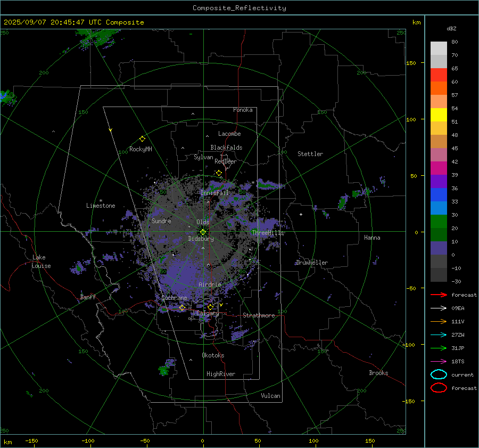Click the 18TS legend label
The image size is (479, 448).
click(x=458, y=362)
